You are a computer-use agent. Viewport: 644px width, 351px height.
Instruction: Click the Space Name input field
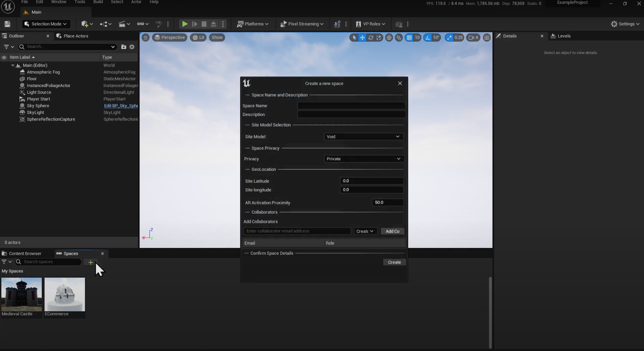(x=351, y=106)
